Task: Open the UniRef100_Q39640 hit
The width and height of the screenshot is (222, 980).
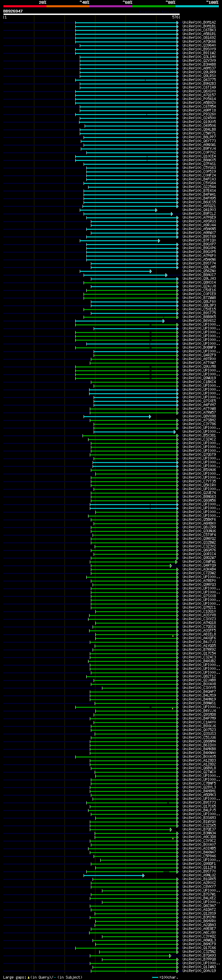Action: [199, 45]
